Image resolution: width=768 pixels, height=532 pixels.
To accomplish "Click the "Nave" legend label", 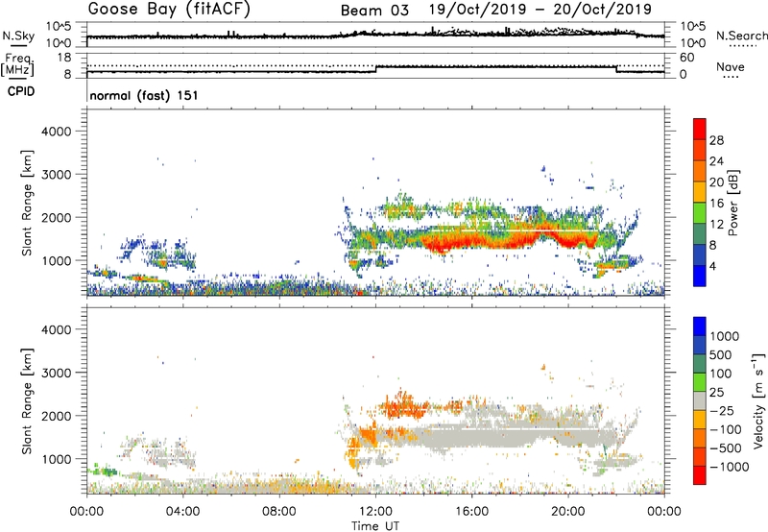I will pos(731,66).
